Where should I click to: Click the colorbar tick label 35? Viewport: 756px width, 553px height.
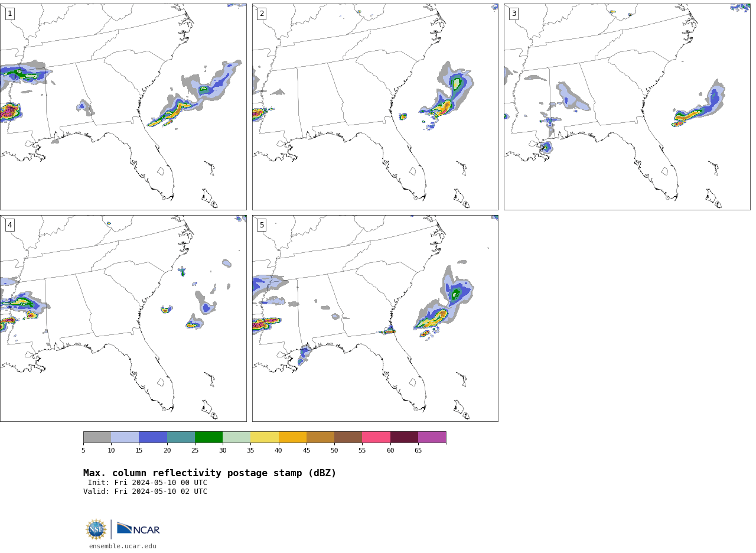(250, 451)
